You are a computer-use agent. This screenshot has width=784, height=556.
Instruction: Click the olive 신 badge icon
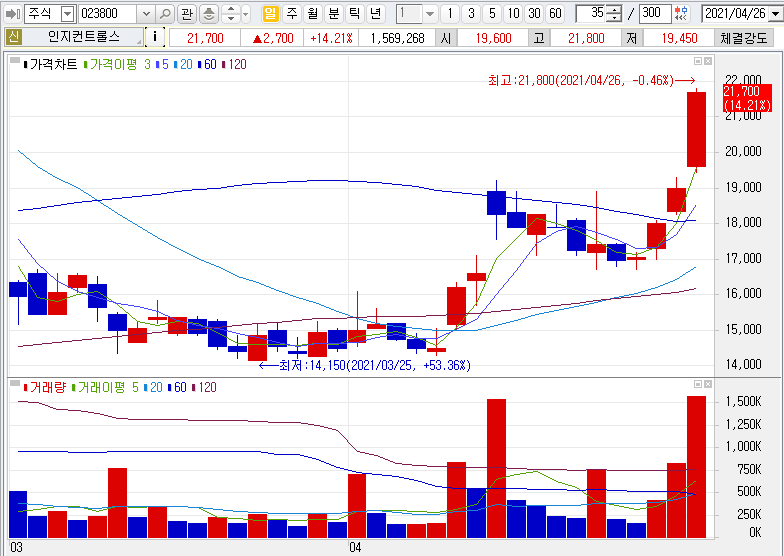tap(14, 36)
